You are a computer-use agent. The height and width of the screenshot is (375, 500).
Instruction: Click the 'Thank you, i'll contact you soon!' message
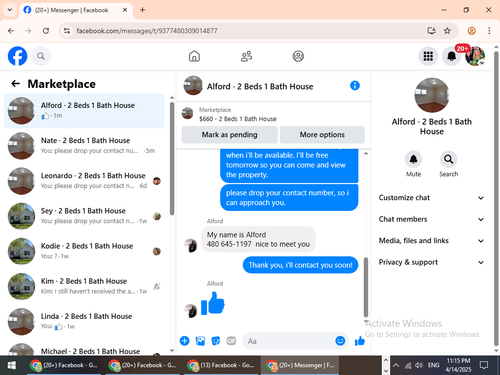pos(300,265)
